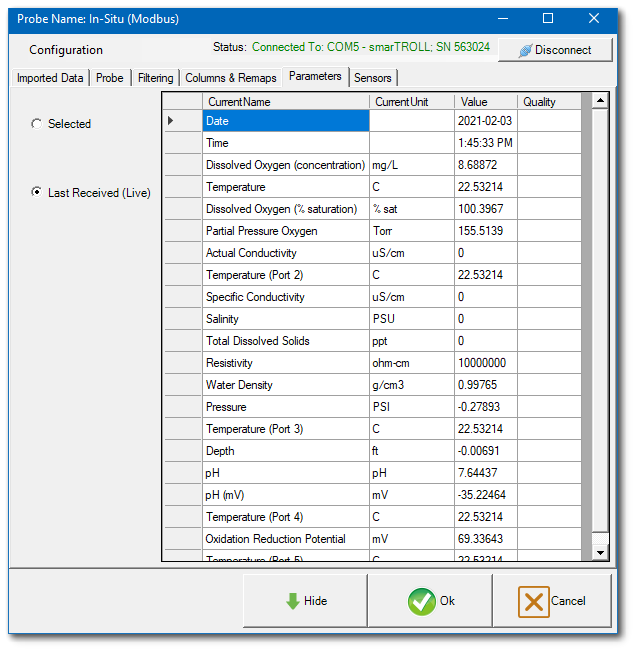Click the value '155.5139'
The width and height of the screenshot is (634, 650).
click(486, 231)
